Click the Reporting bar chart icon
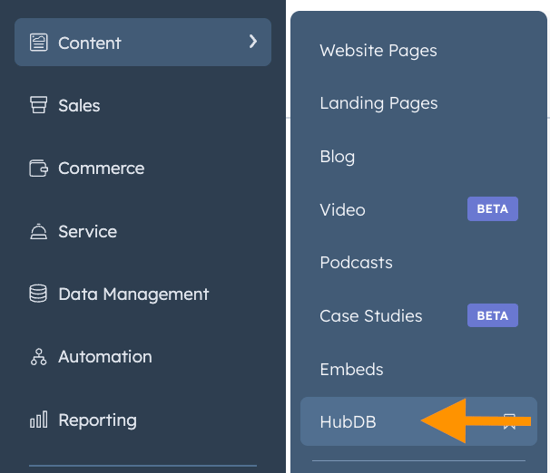Viewport: 550px width, 473px height. (39, 420)
